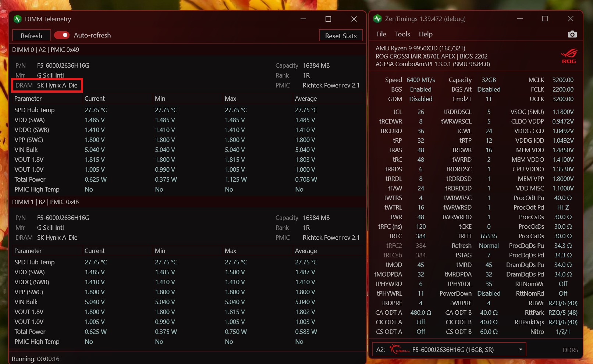Close the DIMM Telemetry window
Viewport: 593px width, 364px height.
[x=354, y=19]
